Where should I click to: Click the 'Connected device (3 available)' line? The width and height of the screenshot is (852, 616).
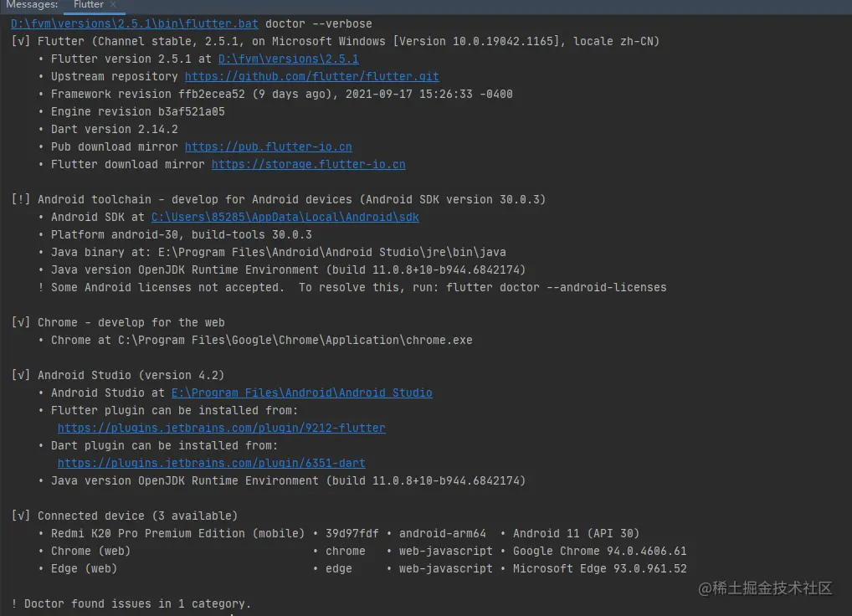point(125,516)
